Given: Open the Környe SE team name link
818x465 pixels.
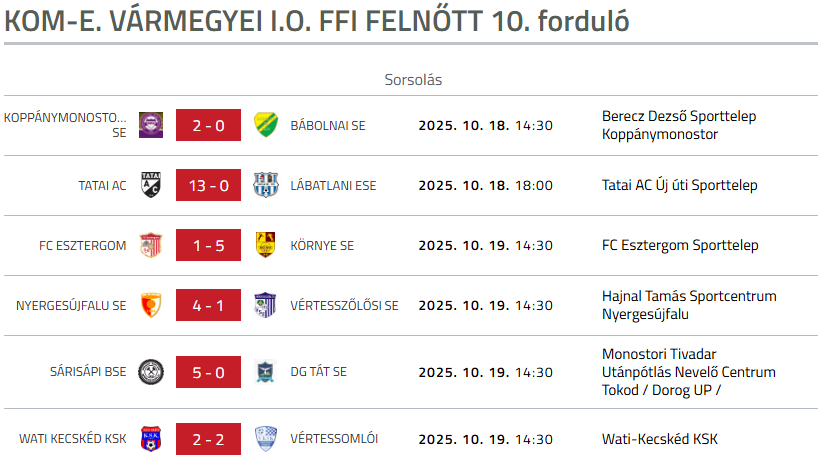Looking at the screenshot, I should (322, 245).
